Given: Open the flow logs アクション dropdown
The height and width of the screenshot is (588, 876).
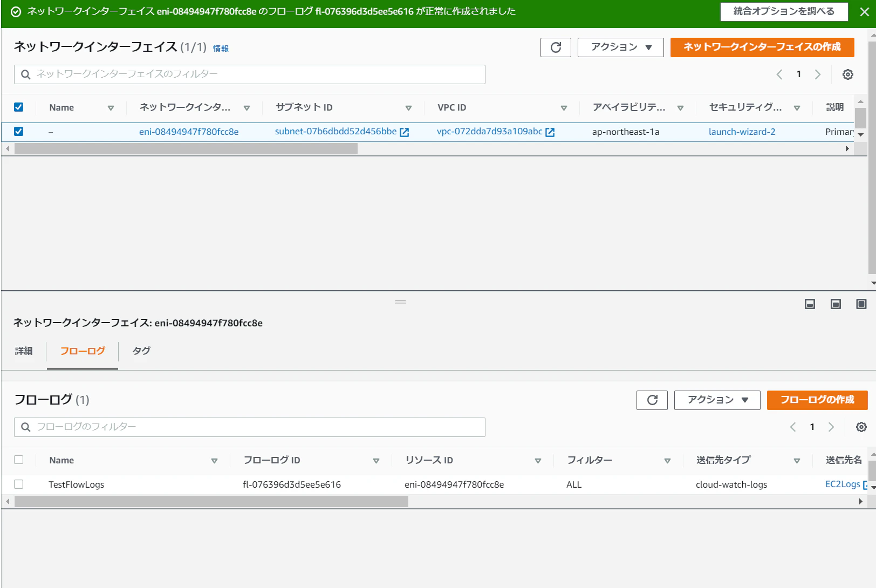Looking at the screenshot, I should tap(717, 400).
